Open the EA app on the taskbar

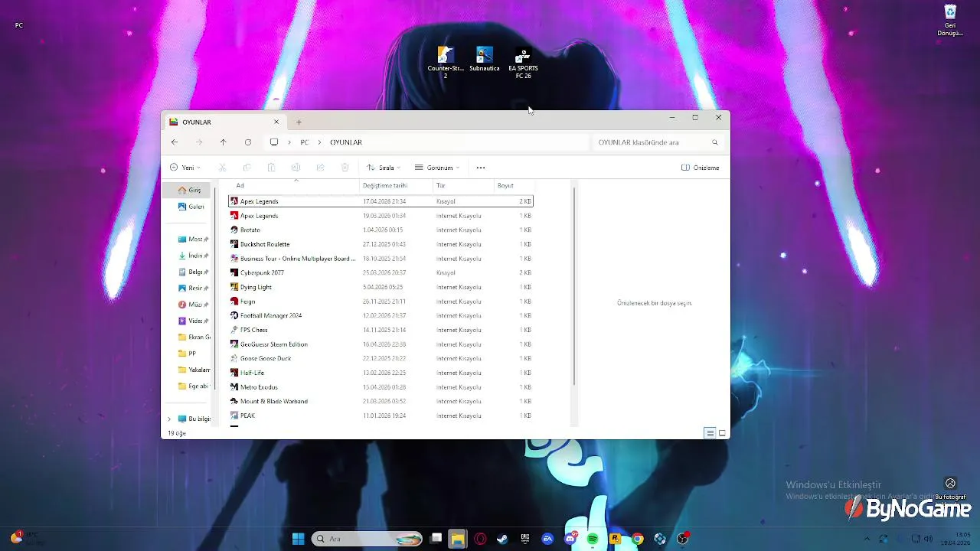pyautogui.click(x=547, y=539)
